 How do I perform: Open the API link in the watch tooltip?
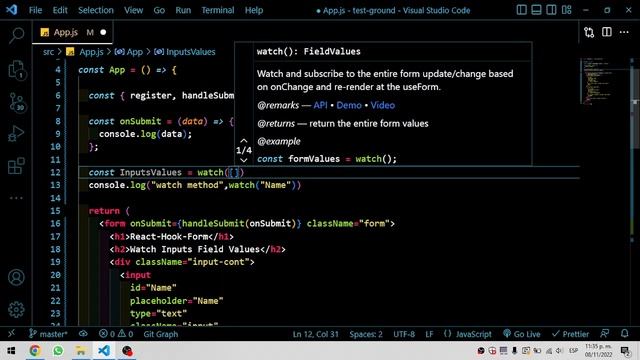point(320,105)
